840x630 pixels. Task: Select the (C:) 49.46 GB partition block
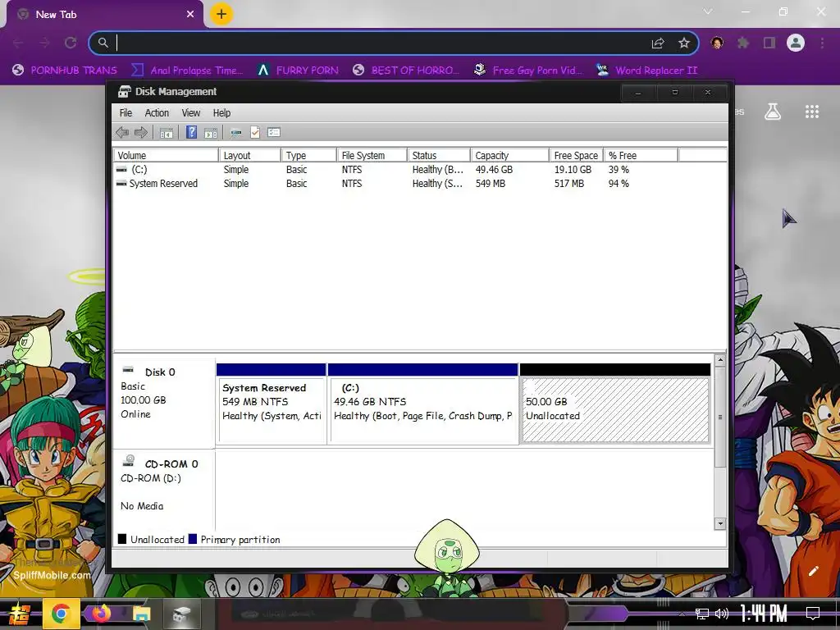point(422,404)
